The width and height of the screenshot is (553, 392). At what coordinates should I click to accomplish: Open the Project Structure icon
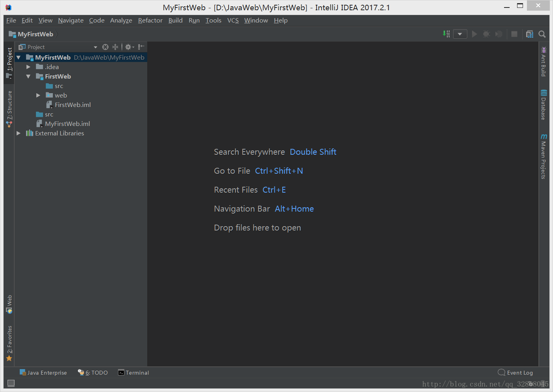click(x=530, y=34)
